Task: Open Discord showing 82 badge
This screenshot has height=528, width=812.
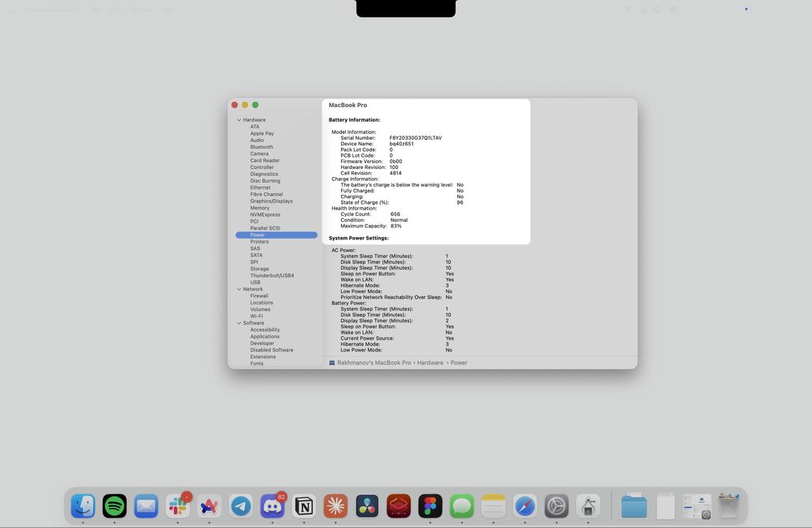Action: (x=272, y=506)
